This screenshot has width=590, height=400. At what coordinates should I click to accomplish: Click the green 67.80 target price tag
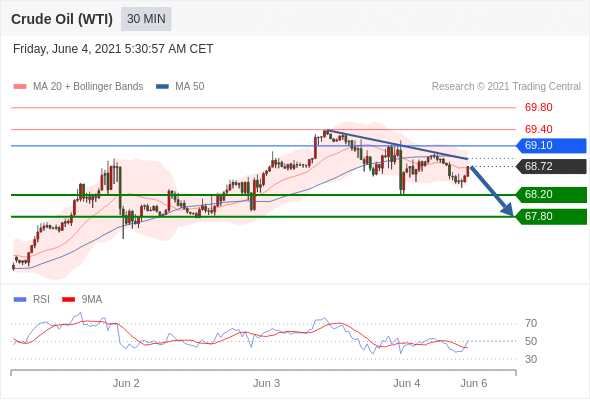click(x=552, y=216)
